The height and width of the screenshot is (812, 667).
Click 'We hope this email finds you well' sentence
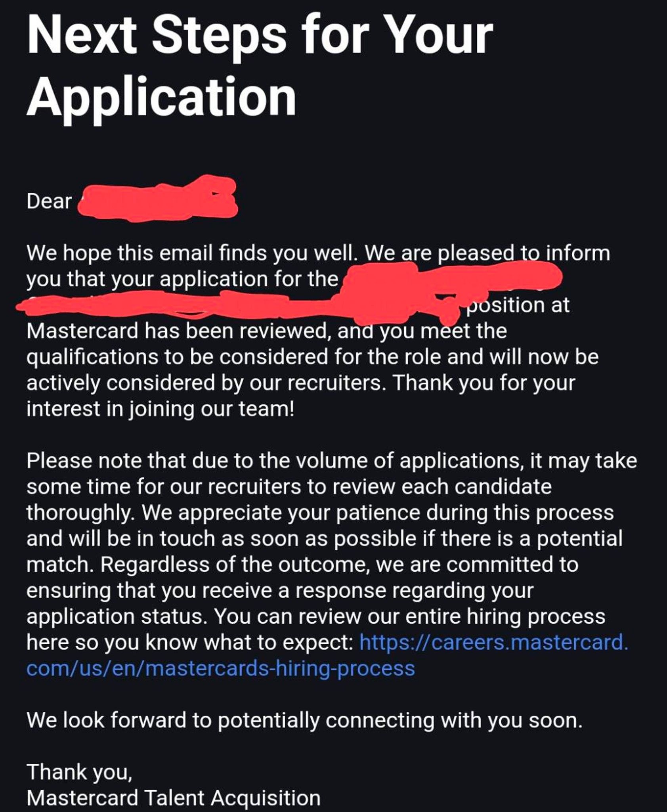pos(190,253)
